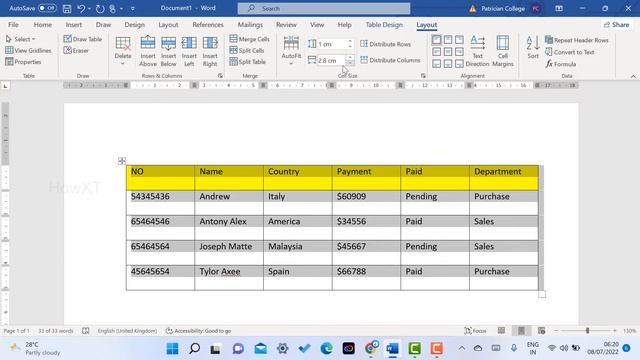Screen dimensions: 640x360
Task: Click Convert to Text
Action: [x=570, y=52]
